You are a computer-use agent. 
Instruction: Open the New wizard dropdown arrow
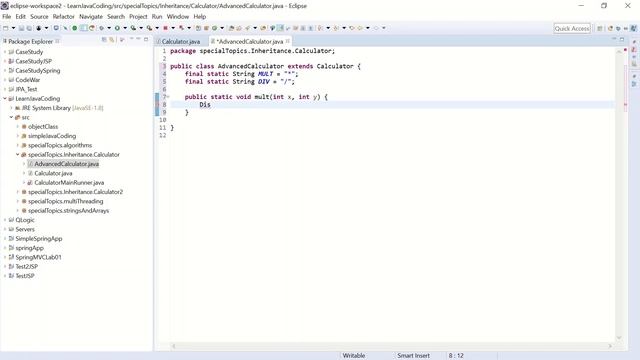13,28
